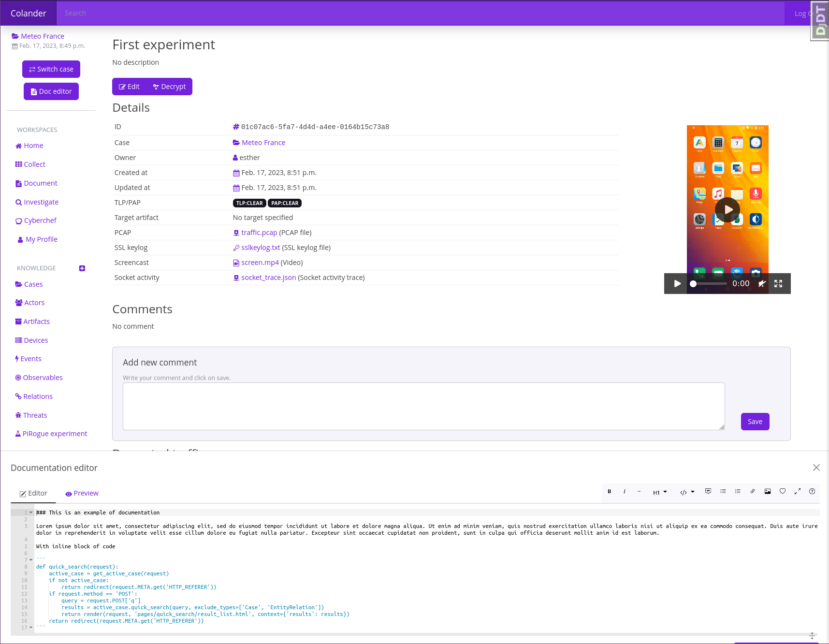
Task: Switch to the Preview tab
Action: (82, 493)
